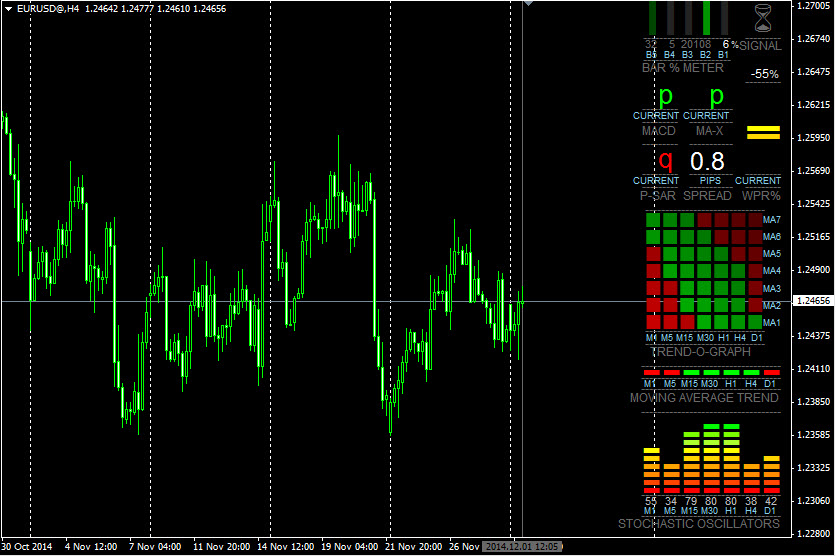Click the MA1 D1 Trend-O-Graph cell

point(755,322)
